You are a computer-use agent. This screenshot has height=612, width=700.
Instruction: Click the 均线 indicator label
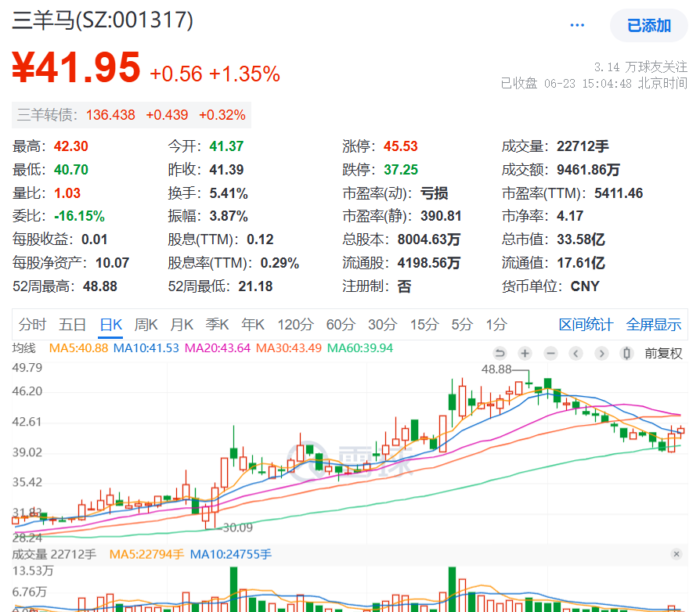pos(23,348)
